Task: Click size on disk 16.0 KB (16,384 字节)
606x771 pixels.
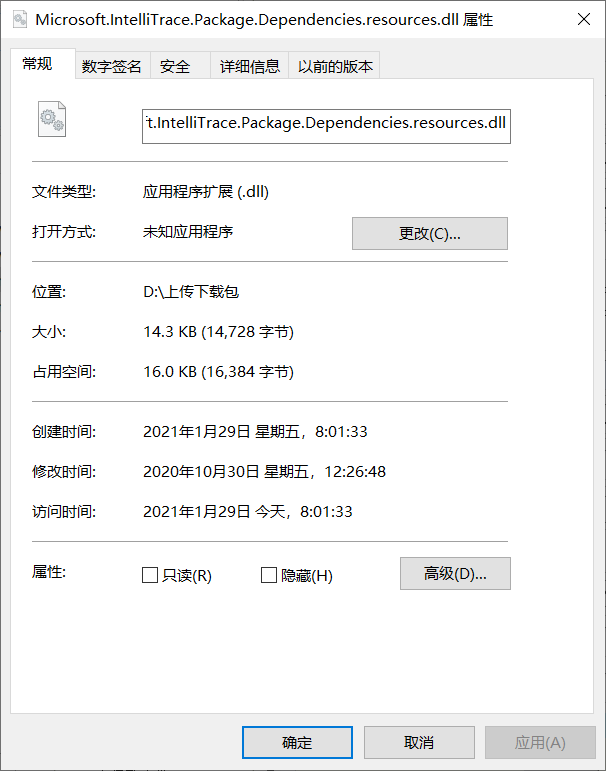Action: (218, 372)
